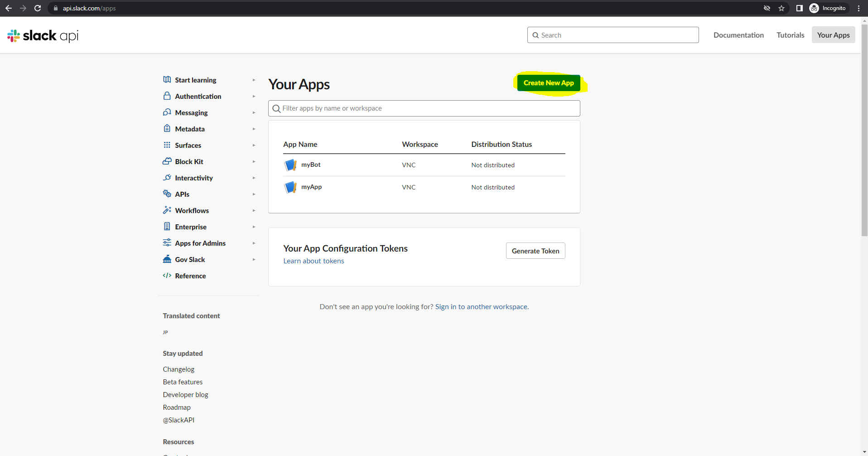Open the @SlackAPI link

click(178, 420)
